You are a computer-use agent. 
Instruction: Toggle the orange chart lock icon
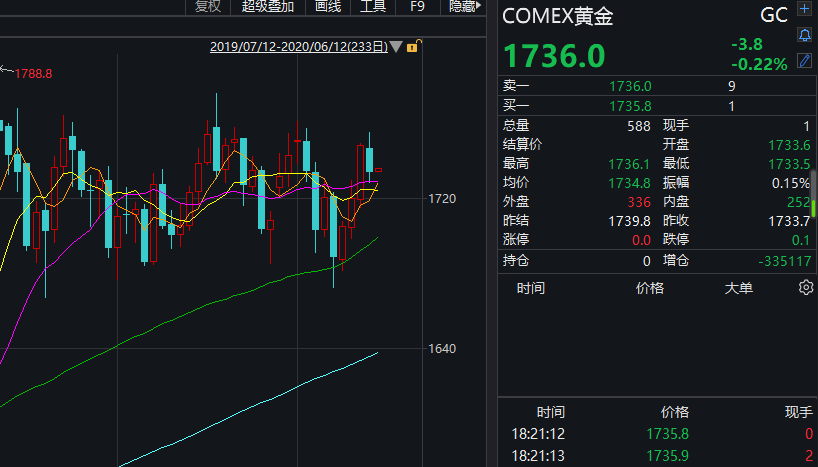coord(413,46)
